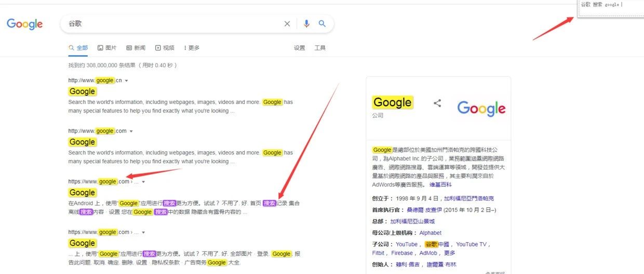Start voice search with the microphone icon
The width and height of the screenshot is (644, 274).
point(306,23)
